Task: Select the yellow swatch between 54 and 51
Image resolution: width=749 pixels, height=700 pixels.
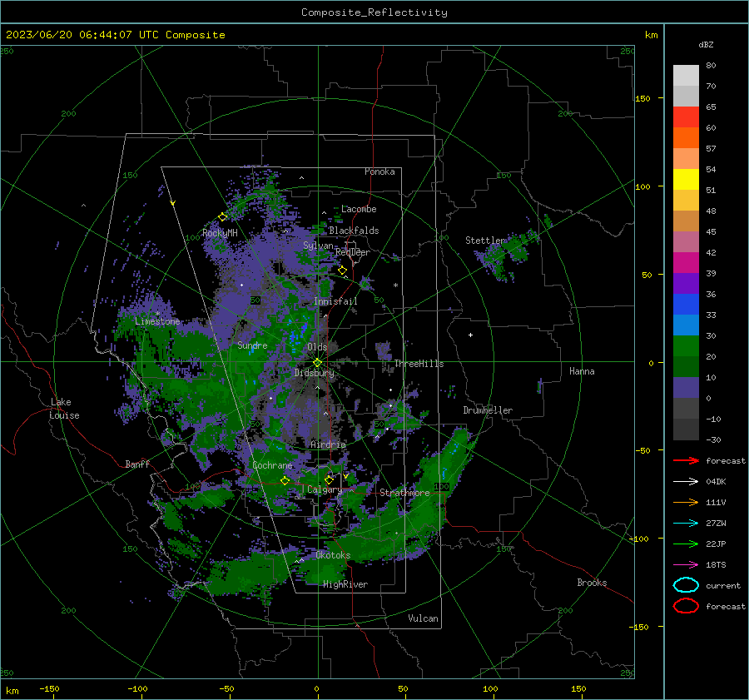Action: (x=686, y=179)
